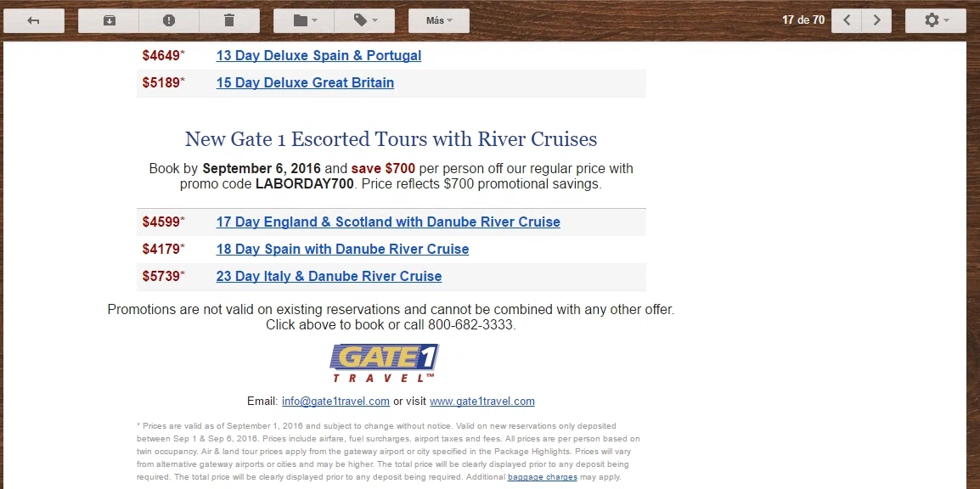Click the Gate 1 Travel logo
The width and height of the screenshot is (980, 489).
[x=385, y=363]
